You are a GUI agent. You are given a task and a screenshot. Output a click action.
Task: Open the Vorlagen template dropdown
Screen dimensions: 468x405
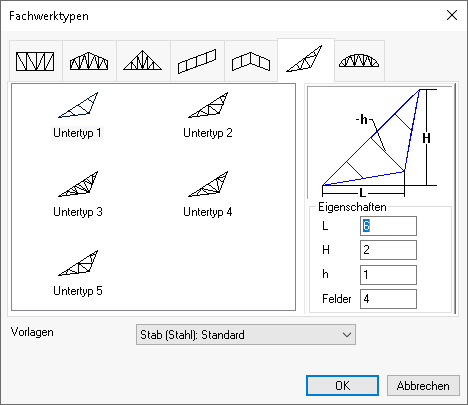click(246, 334)
